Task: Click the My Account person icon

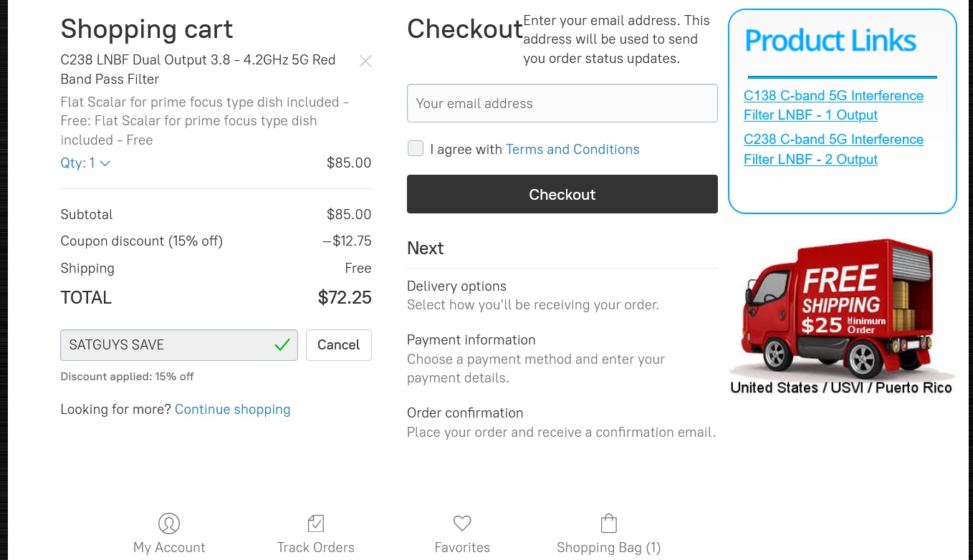Action: pyautogui.click(x=169, y=523)
